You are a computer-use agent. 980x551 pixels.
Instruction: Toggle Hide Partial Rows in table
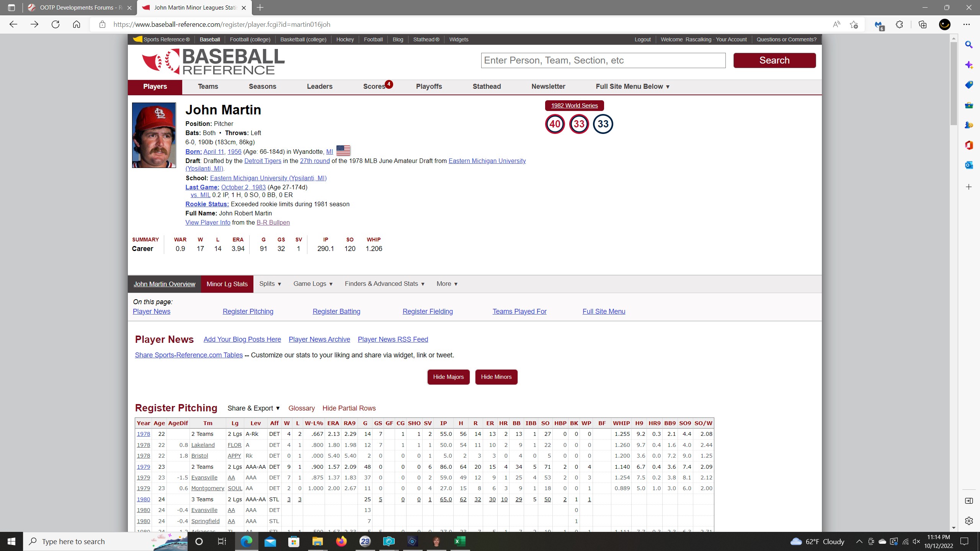tap(349, 408)
